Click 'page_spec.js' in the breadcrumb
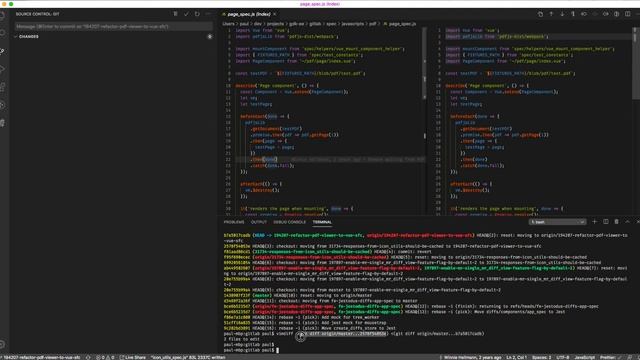Image resolution: width=640 pixels, height=360 pixels. 402,24
